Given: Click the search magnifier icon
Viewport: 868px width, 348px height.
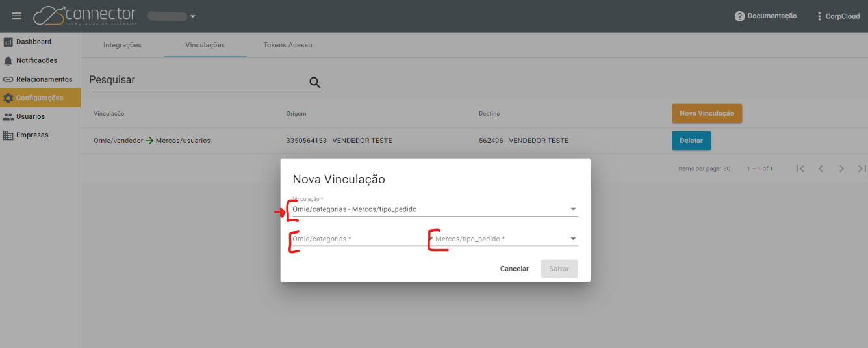Looking at the screenshot, I should coord(315,82).
